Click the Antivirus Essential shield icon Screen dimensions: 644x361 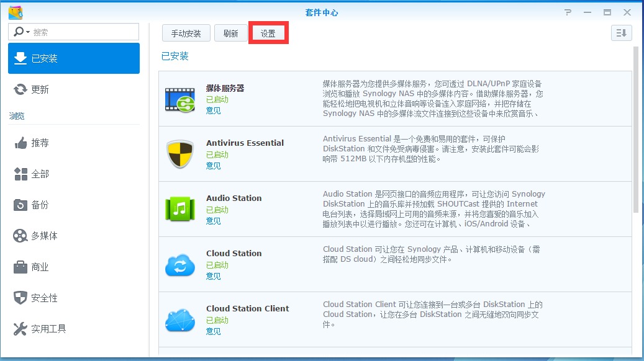[x=180, y=154]
